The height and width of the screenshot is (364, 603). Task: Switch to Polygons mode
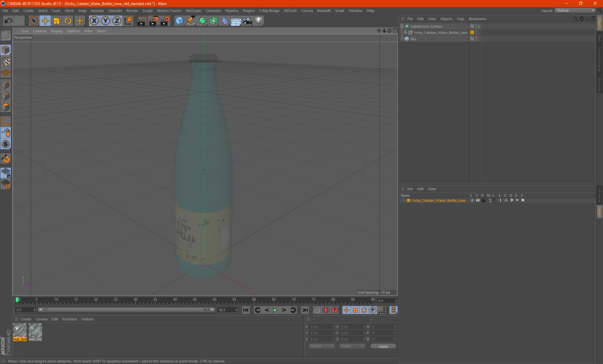[x=6, y=107]
